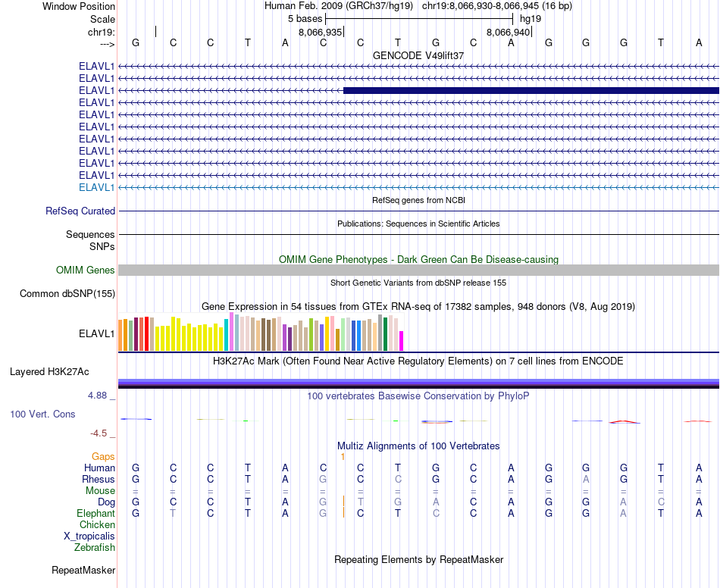This screenshot has height=588, width=720.
Task: Click the gray OMIM Genes bar
Action: [419, 270]
